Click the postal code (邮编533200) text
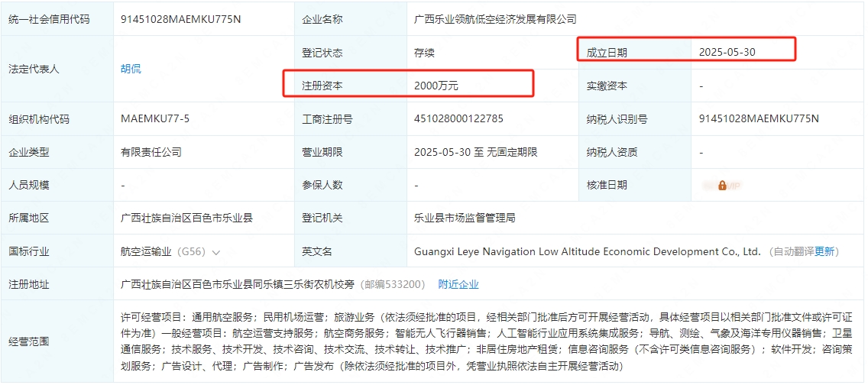Viewport: 868px width, 385px height. click(x=393, y=284)
